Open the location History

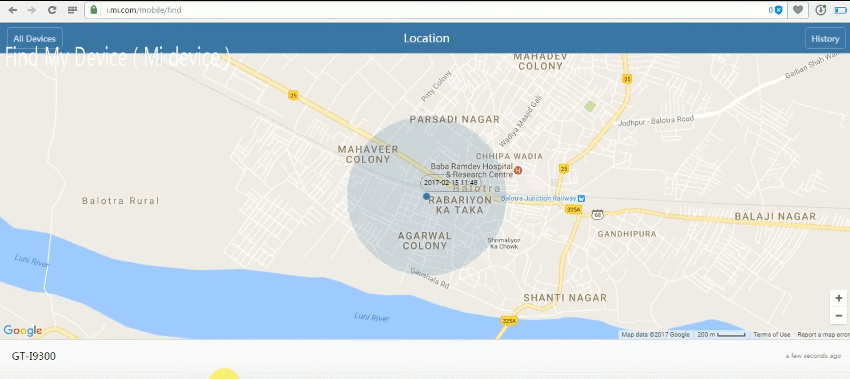click(x=825, y=38)
